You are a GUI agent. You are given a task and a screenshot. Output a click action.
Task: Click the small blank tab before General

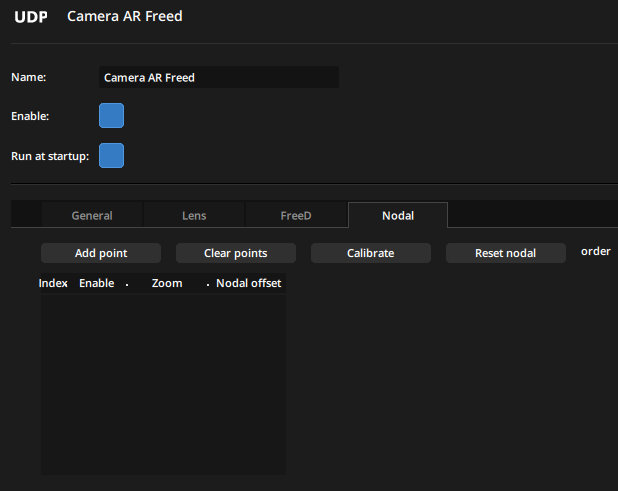(x=26, y=215)
